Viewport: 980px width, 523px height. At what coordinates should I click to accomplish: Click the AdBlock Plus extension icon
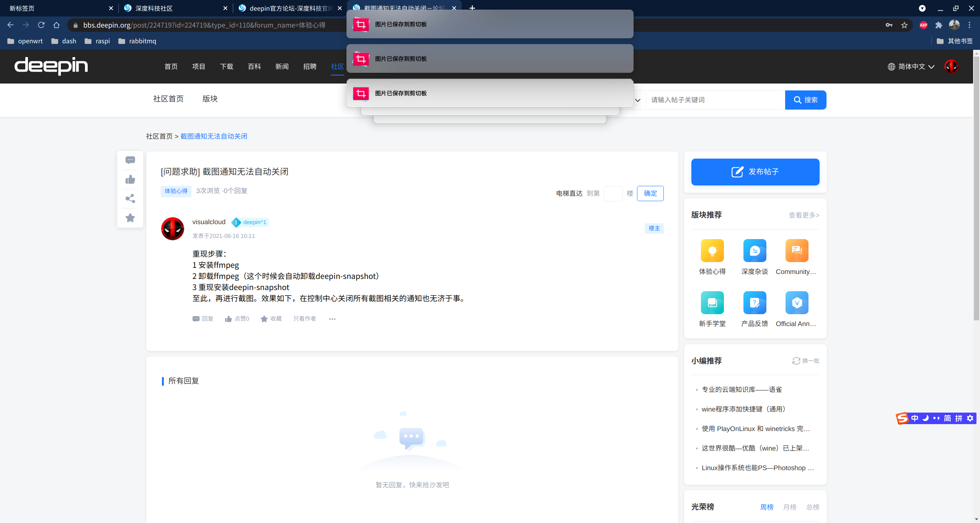(x=923, y=25)
